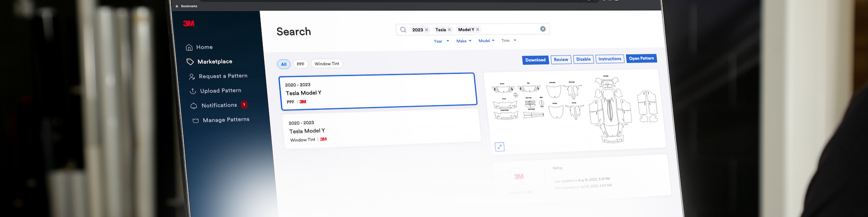Open the Year dropdown
Viewport: 868px width, 217px height.
coord(441,41)
